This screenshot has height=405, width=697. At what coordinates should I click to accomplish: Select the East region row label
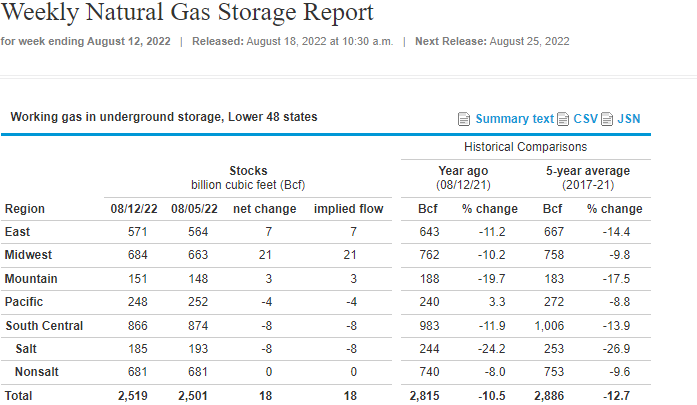[17, 232]
